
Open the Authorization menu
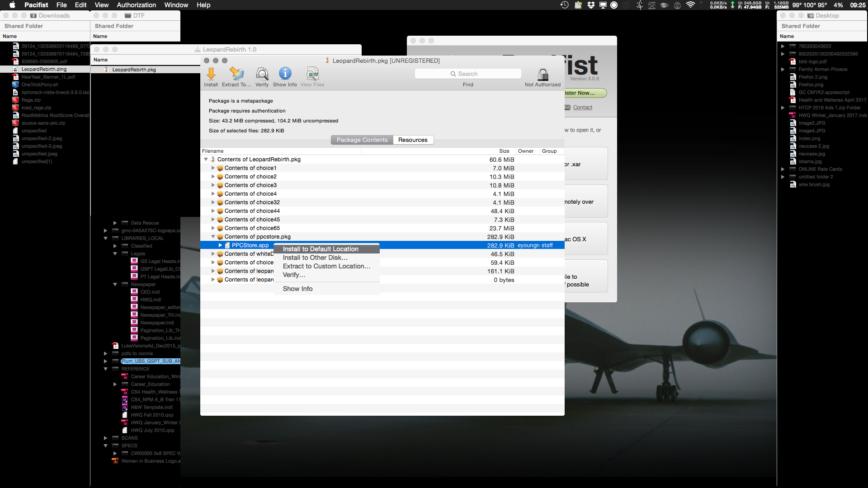point(136,5)
